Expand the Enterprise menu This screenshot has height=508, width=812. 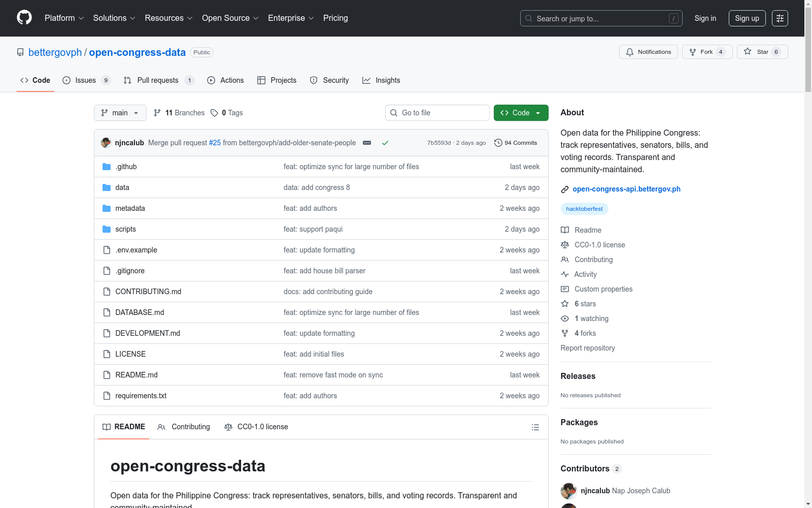[x=291, y=18]
